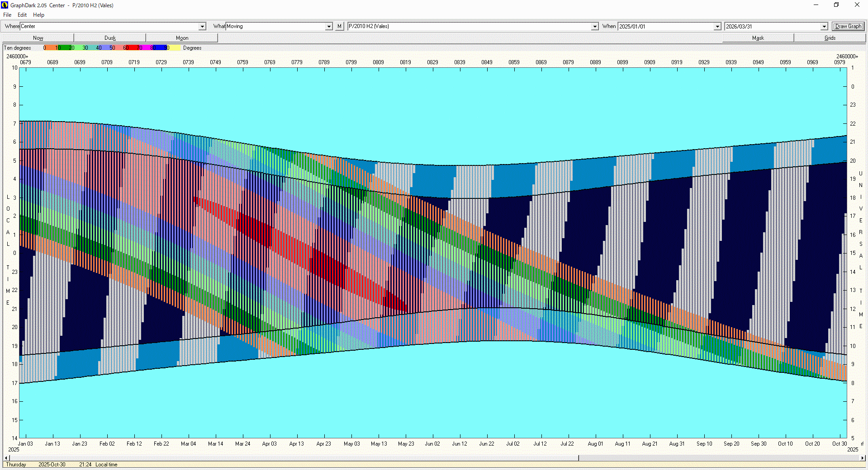Expand the P/2010 H2 (Vales) object dropdown
This screenshot has width=868, height=470.
pyautogui.click(x=595, y=27)
